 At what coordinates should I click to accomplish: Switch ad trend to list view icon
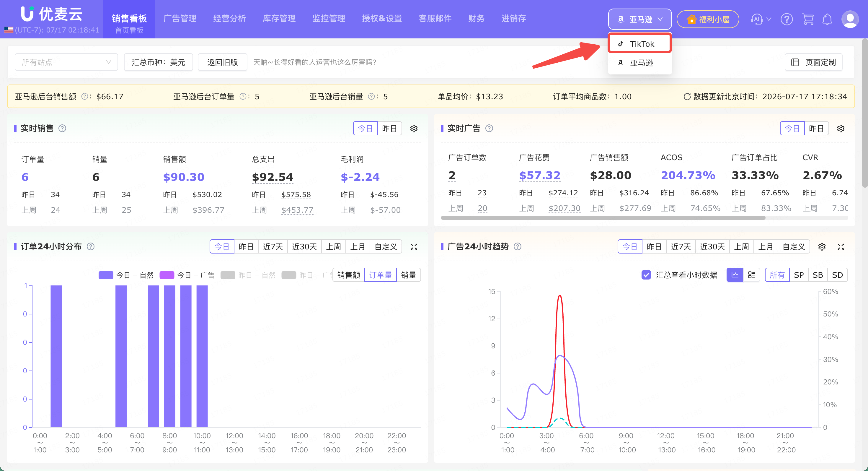pyautogui.click(x=751, y=275)
